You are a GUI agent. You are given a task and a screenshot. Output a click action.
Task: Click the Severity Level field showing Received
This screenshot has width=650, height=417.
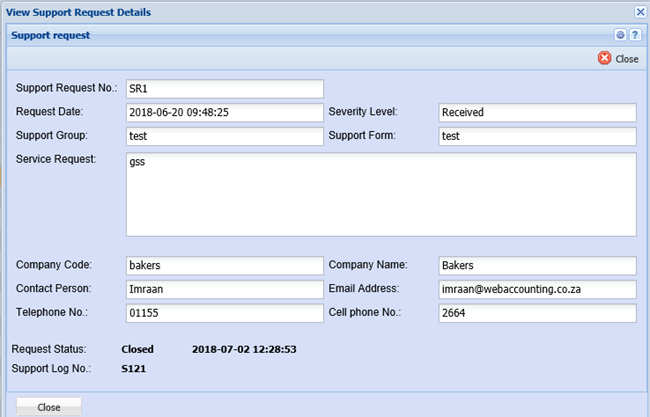tap(537, 112)
